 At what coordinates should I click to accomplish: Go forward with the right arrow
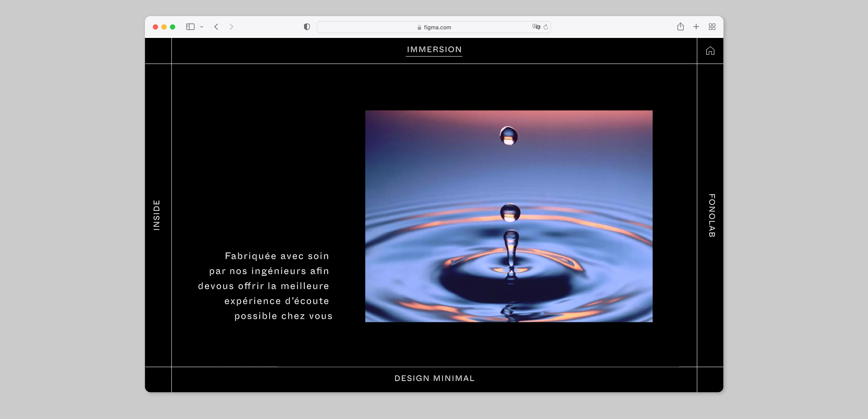pos(231,27)
